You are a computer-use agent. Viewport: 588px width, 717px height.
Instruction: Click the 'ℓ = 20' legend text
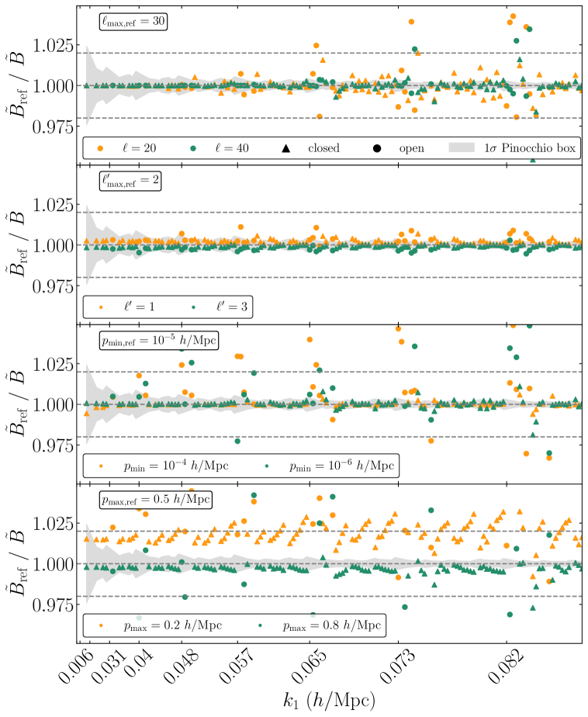point(140,148)
